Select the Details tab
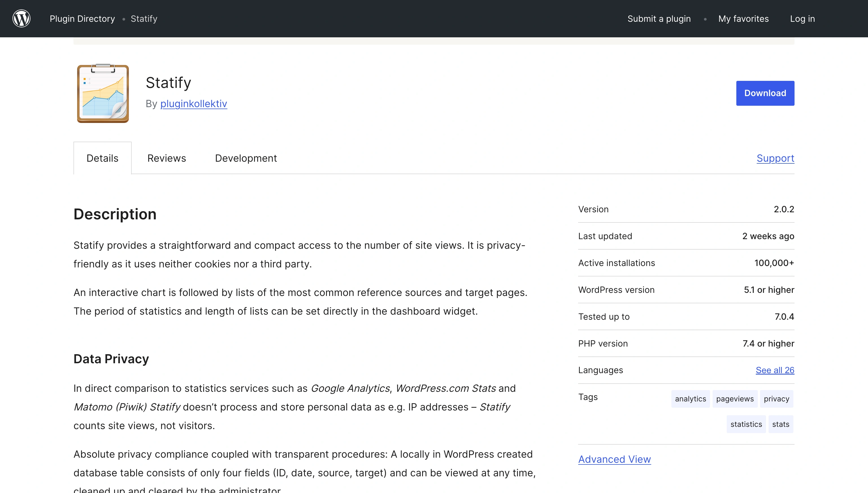The width and height of the screenshot is (868, 493). (x=103, y=158)
